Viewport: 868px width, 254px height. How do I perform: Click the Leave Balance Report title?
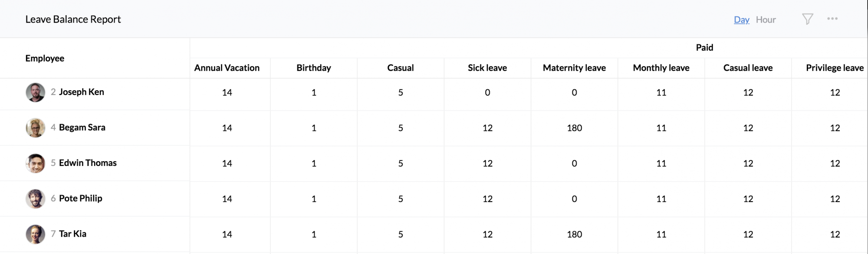point(73,20)
